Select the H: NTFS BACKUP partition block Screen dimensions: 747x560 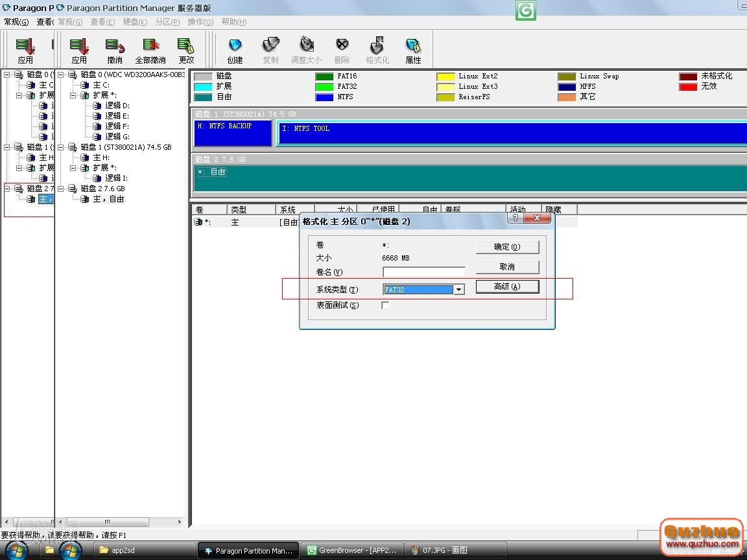[x=233, y=133]
